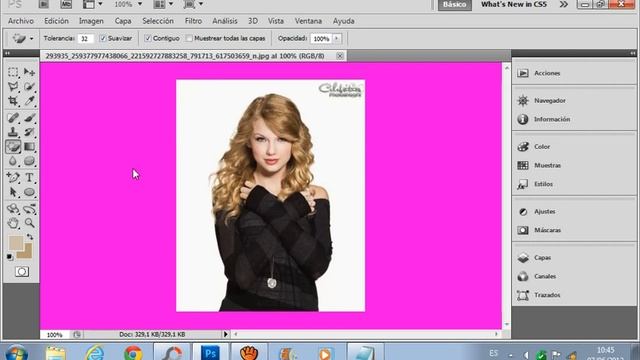Select the Blur tool

pyautogui.click(x=13, y=161)
